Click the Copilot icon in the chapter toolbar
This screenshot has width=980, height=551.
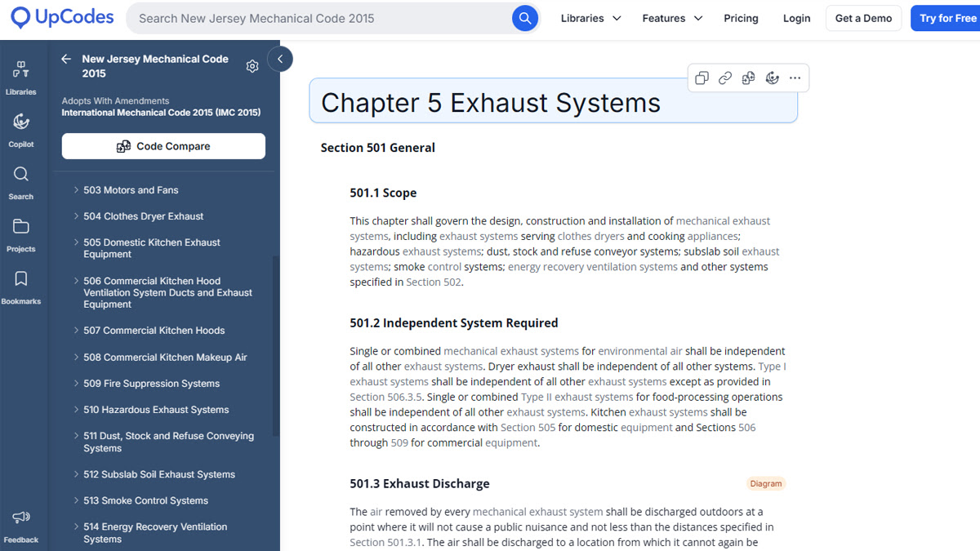click(x=772, y=78)
